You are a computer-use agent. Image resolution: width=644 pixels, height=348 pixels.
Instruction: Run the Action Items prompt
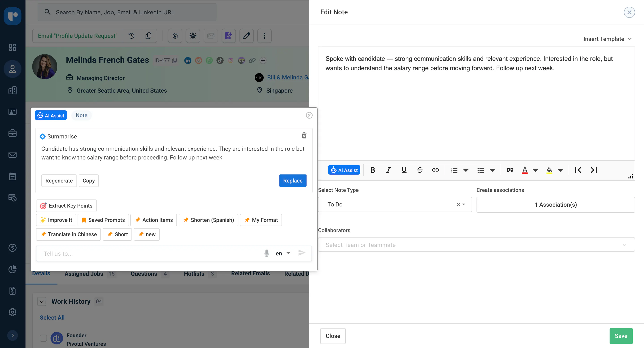tap(154, 220)
